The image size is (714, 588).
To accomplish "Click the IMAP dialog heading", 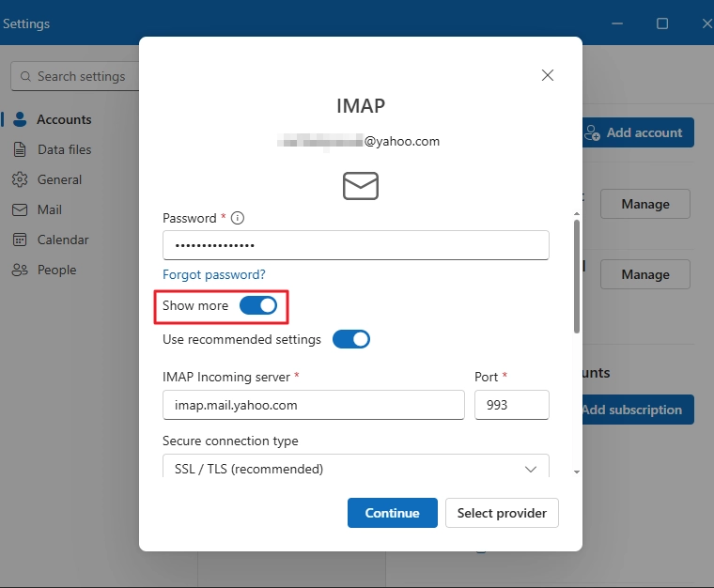I will 361,105.
